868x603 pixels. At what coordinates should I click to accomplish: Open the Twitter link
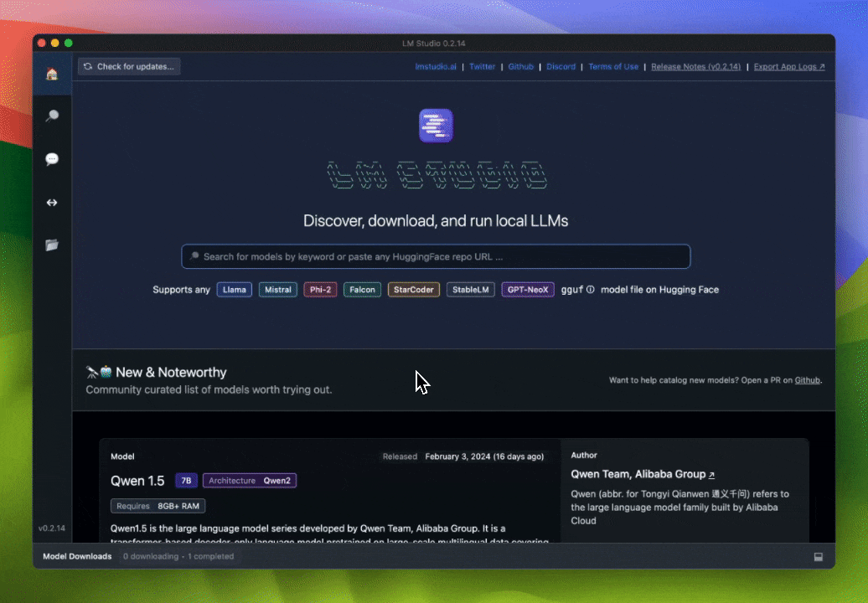pos(482,67)
